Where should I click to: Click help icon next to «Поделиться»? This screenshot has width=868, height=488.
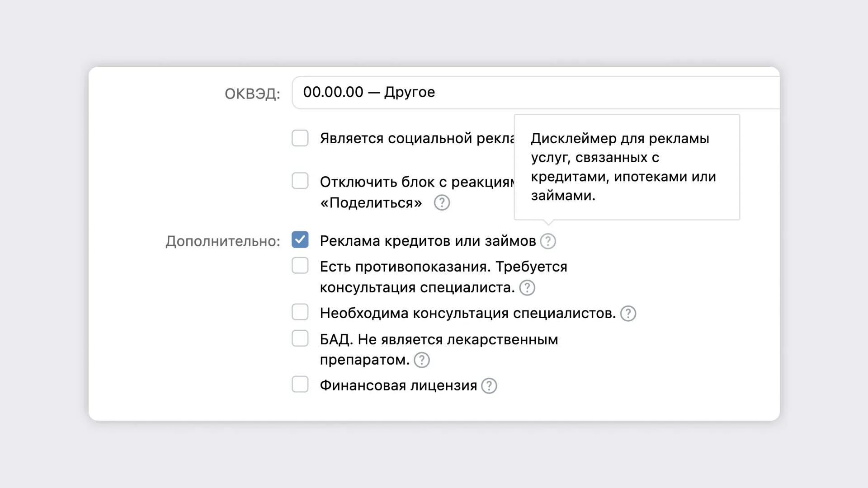442,203
